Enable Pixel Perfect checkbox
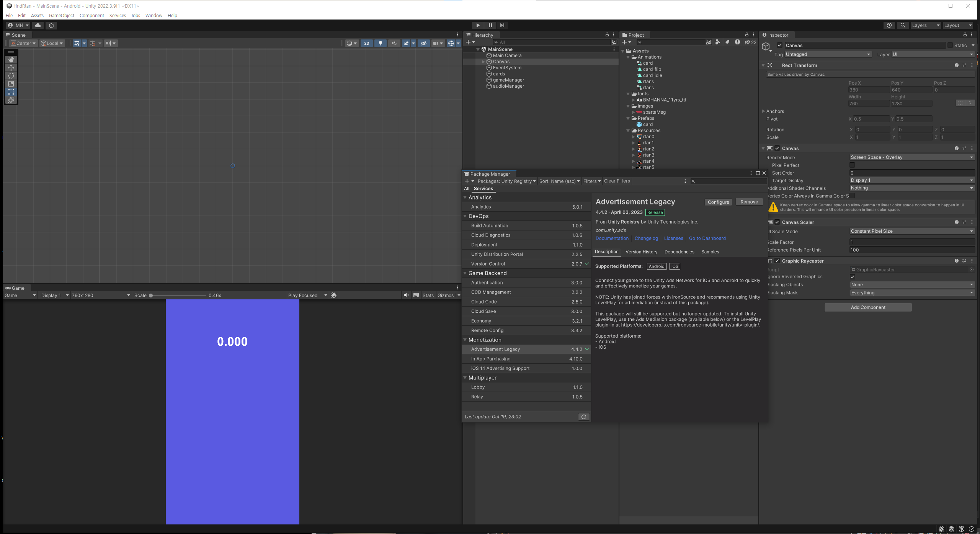 coord(852,165)
